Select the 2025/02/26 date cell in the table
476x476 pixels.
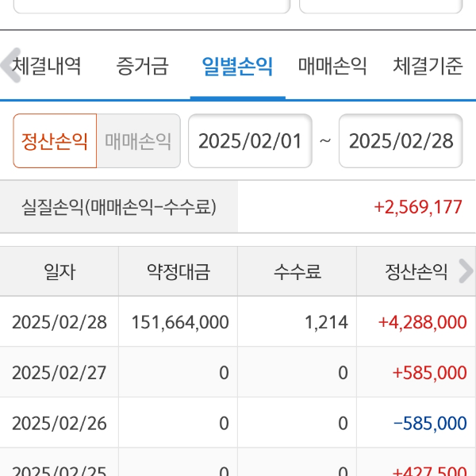(x=59, y=424)
